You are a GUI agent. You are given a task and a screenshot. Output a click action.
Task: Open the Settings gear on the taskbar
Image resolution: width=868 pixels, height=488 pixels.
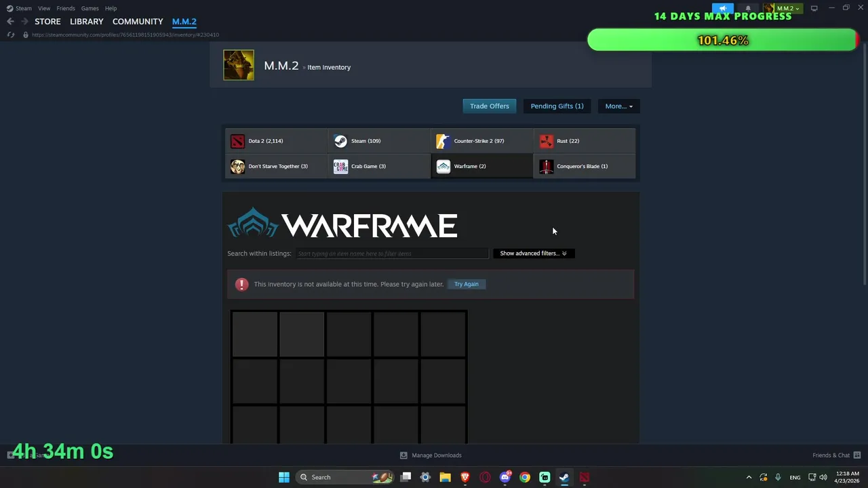[x=425, y=477]
